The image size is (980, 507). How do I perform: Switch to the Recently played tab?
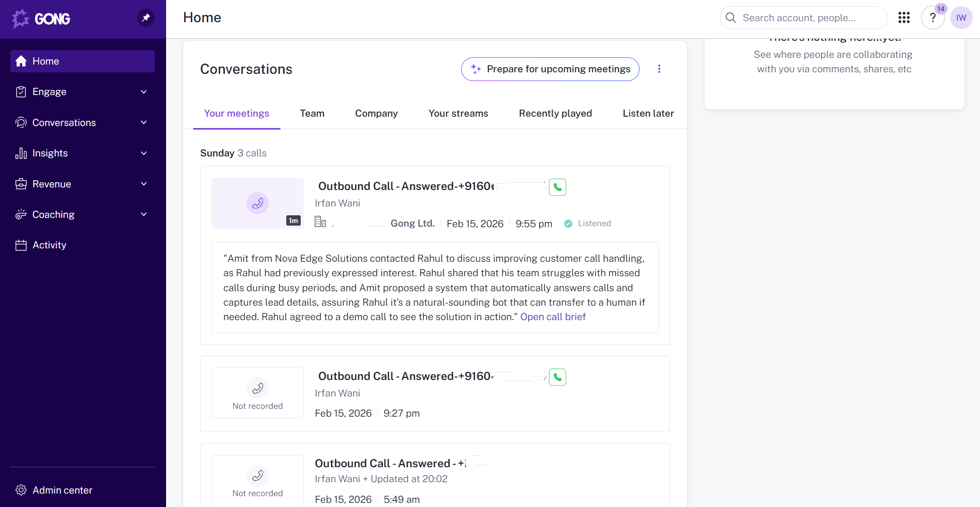555,114
